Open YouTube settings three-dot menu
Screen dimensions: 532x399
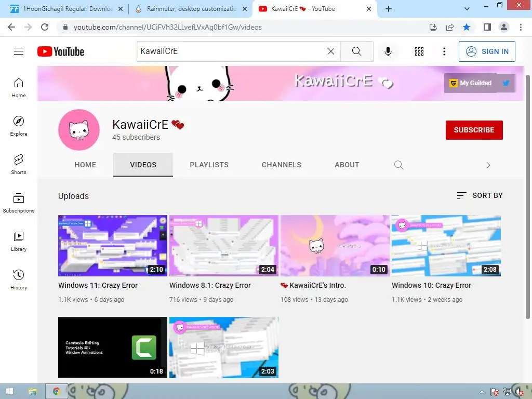(x=444, y=51)
